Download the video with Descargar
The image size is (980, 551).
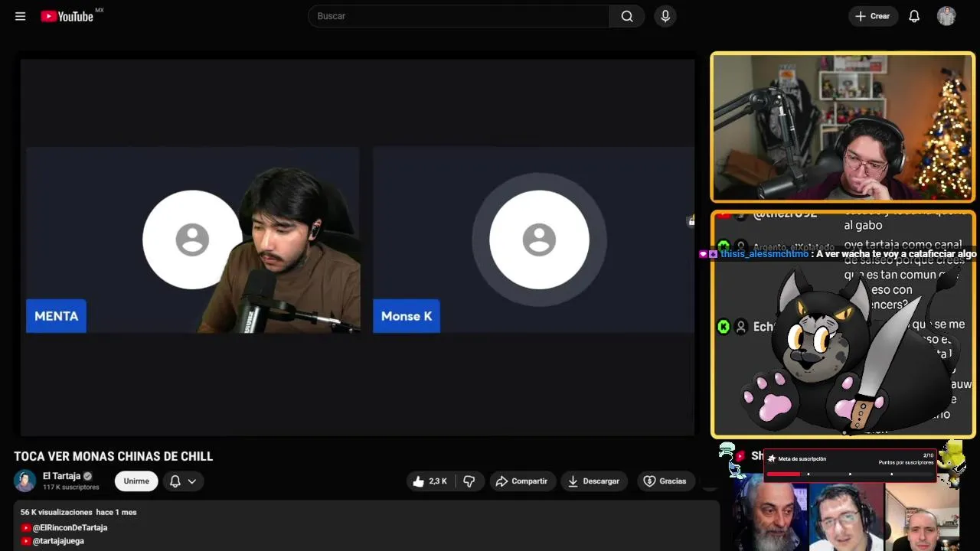pos(594,481)
